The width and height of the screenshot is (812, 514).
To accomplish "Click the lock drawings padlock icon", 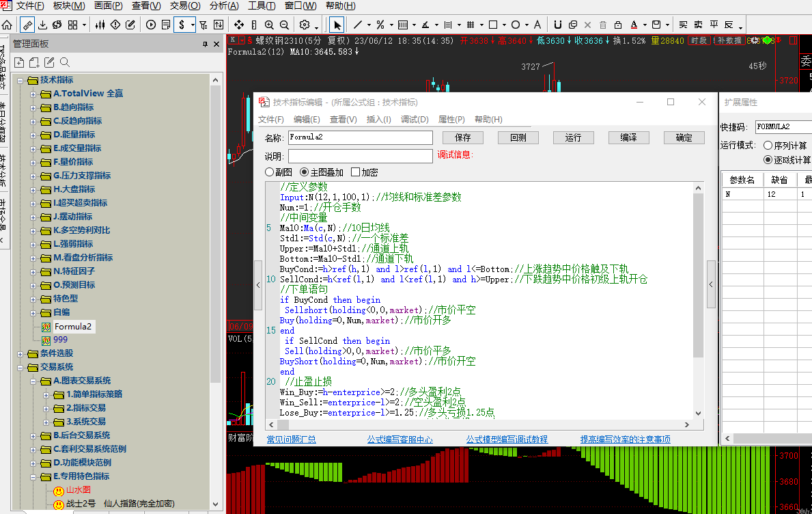I will pyautogui.click(x=618, y=25).
